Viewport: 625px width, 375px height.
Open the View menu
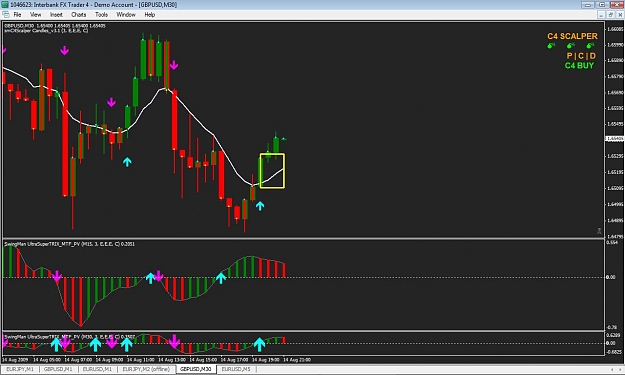[35, 14]
